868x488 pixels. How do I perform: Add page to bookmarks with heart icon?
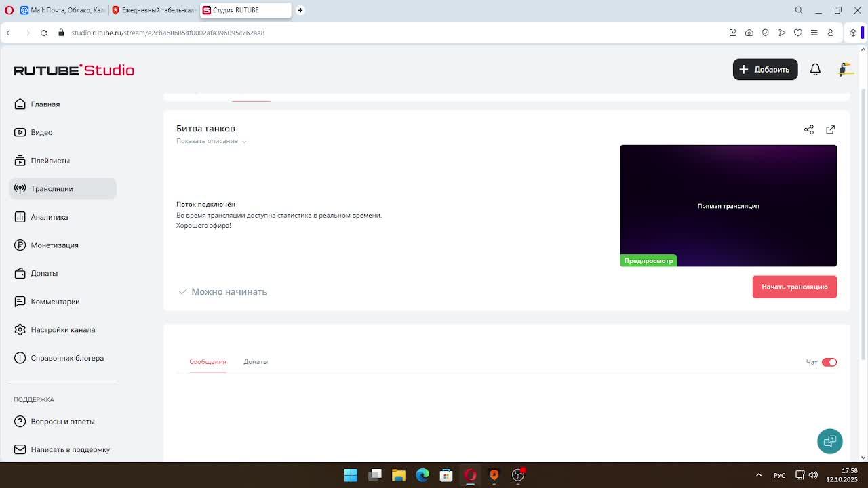coord(798,33)
